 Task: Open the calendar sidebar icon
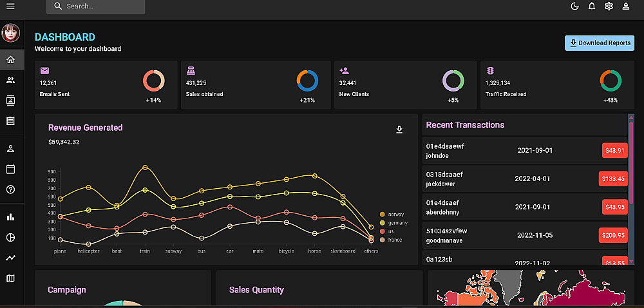tap(11, 169)
